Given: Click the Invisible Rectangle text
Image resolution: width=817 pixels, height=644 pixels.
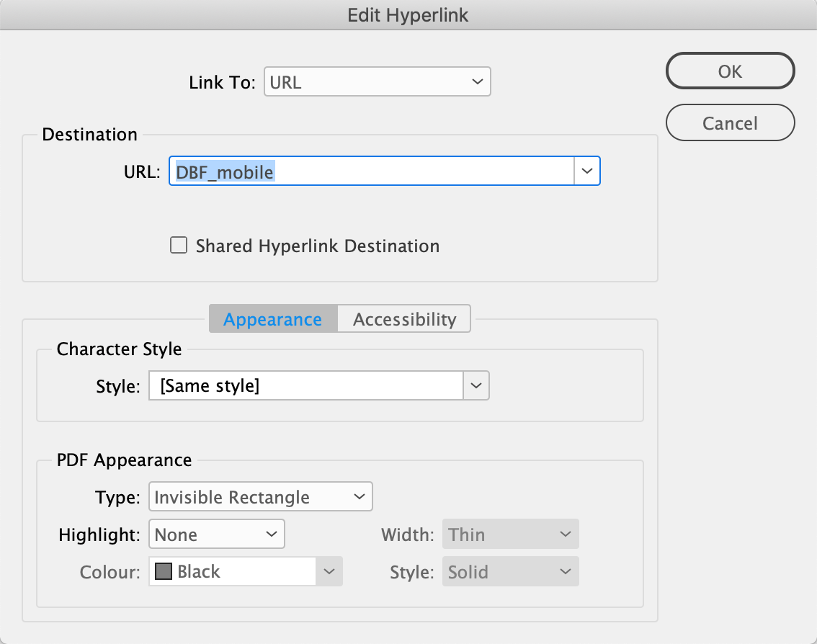Looking at the screenshot, I should [x=232, y=497].
